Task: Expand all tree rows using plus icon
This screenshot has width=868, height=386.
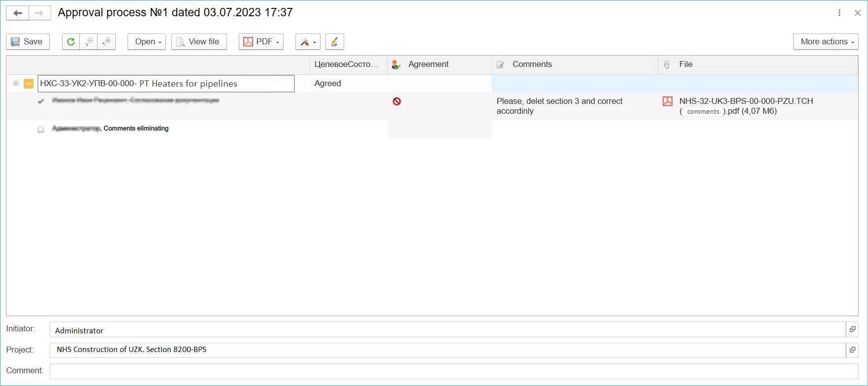Action: point(106,42)
